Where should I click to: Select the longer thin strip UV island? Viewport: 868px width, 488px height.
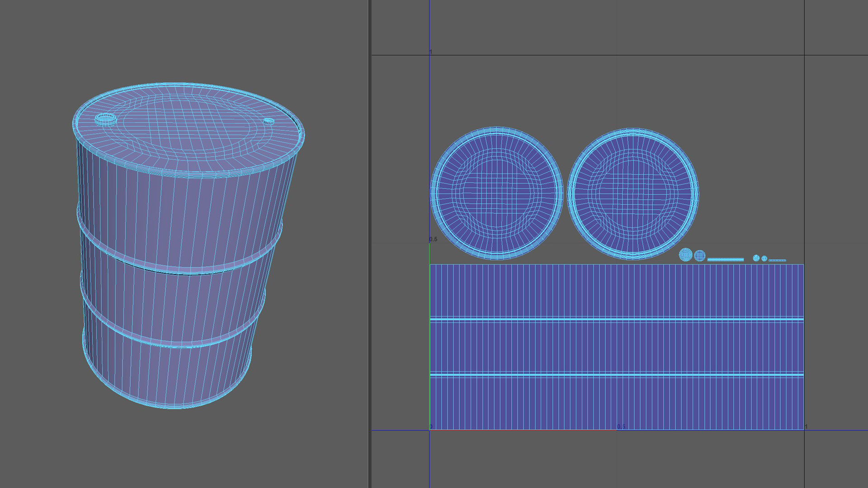point(726,259)
